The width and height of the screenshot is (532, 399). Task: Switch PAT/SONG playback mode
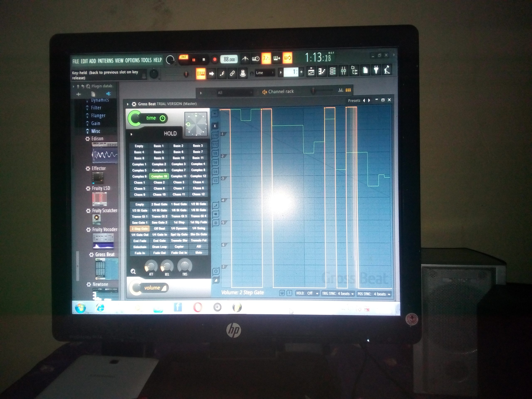point(184,57)
